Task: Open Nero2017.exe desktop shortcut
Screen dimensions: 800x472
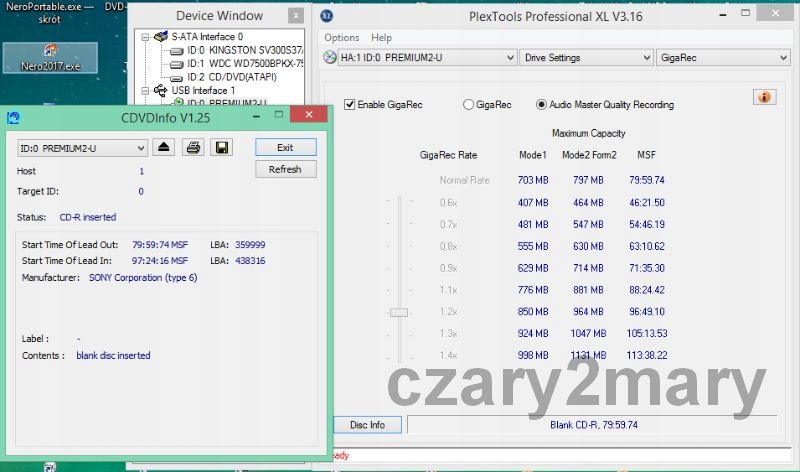Action: pos(50,58)
